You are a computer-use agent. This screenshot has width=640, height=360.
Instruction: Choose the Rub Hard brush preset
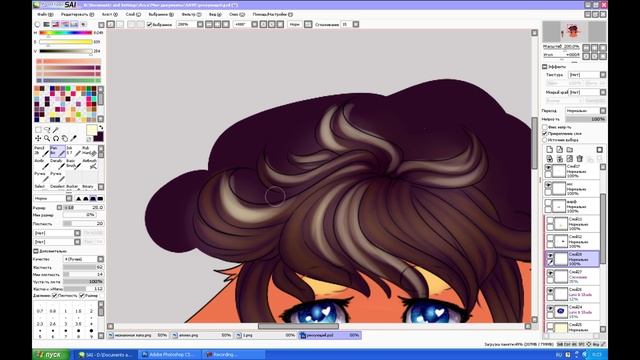(89, 151)
